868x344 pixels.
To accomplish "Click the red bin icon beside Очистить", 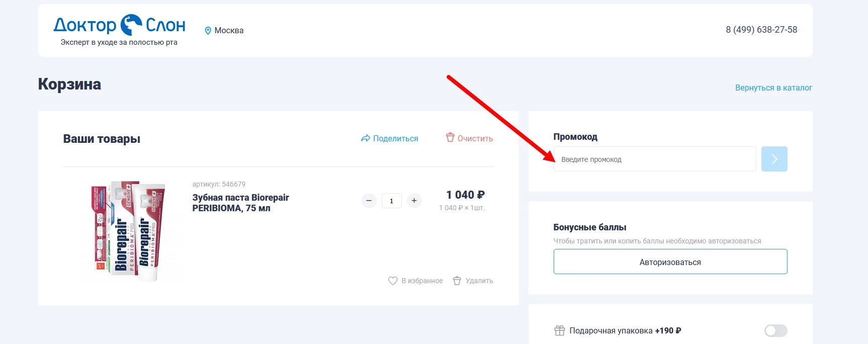I will (x=450, y=137).
